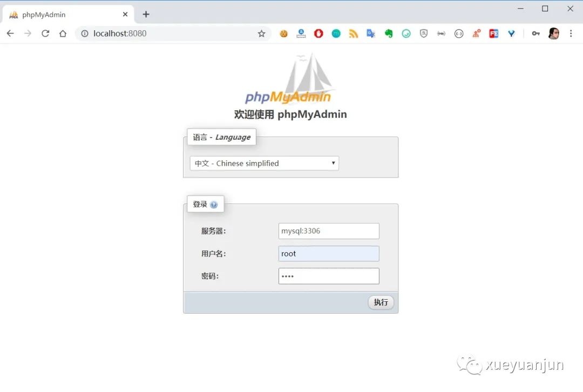Focus the username field containing root

click(x=329, y=254)
